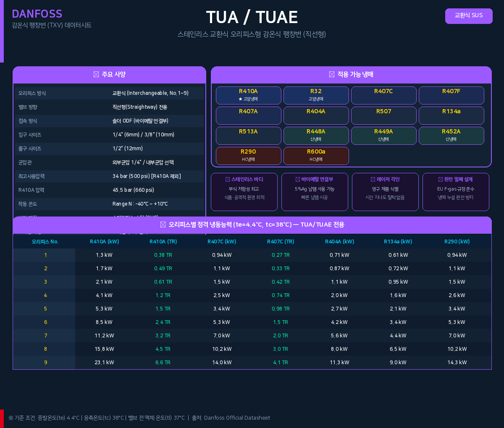Screen dimensions: 504x428
Task: Click the icon beside the 주요 사양 heading
Action: pyautogui.click(x=96, y=74)
